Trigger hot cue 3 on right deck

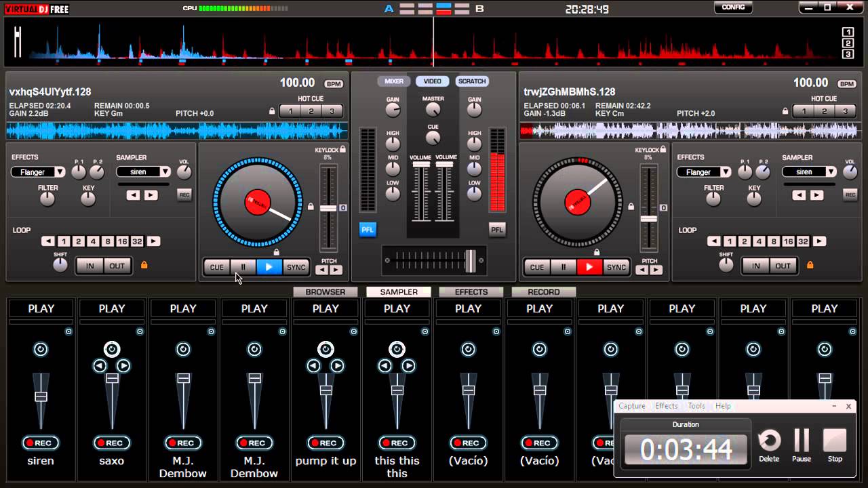[x=844, y=111]
